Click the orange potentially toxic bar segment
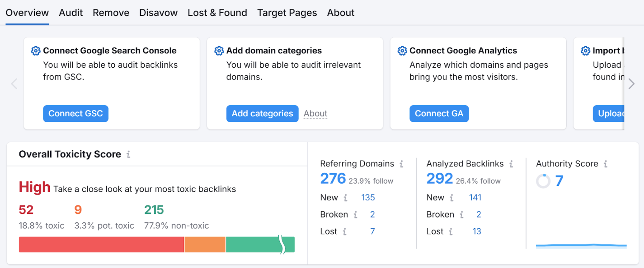The height and width of the screenshot is (268, 644). pyautogui.click(x=205, y=245)
